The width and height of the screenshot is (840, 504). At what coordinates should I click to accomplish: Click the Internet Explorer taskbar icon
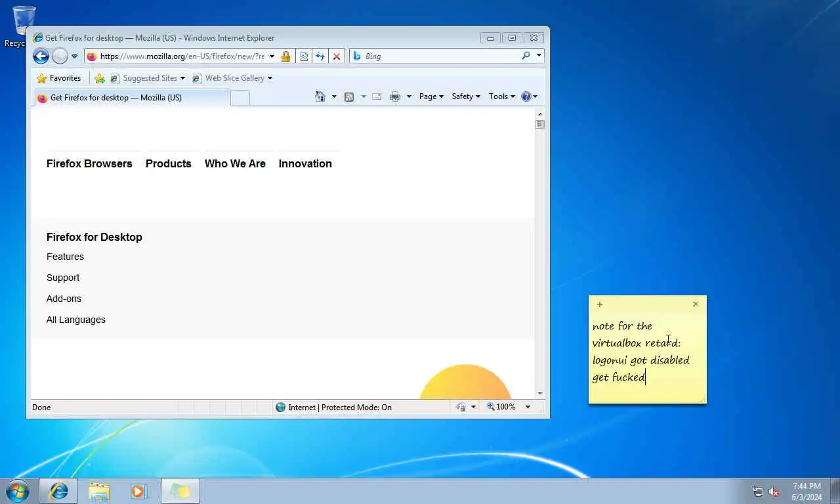58,491
